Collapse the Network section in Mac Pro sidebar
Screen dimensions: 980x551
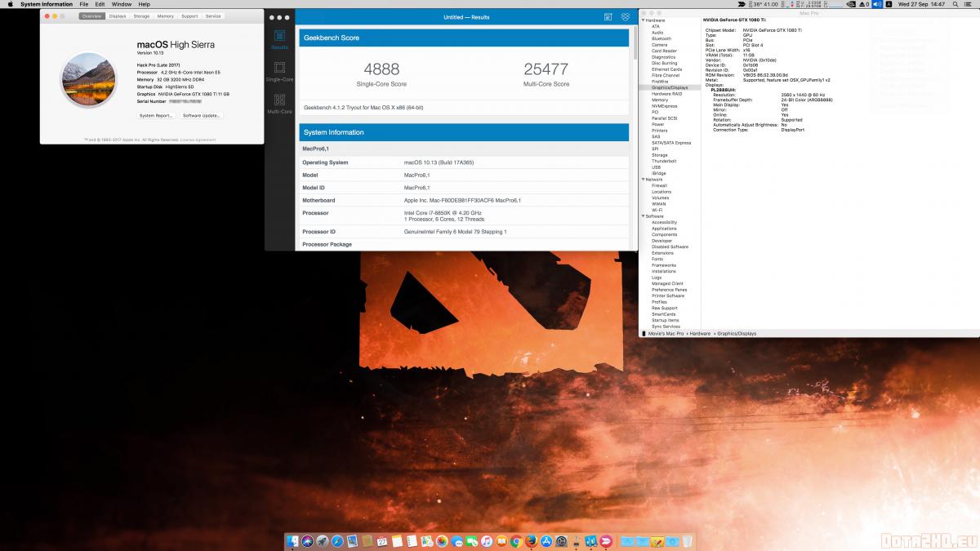pos(642,179)
